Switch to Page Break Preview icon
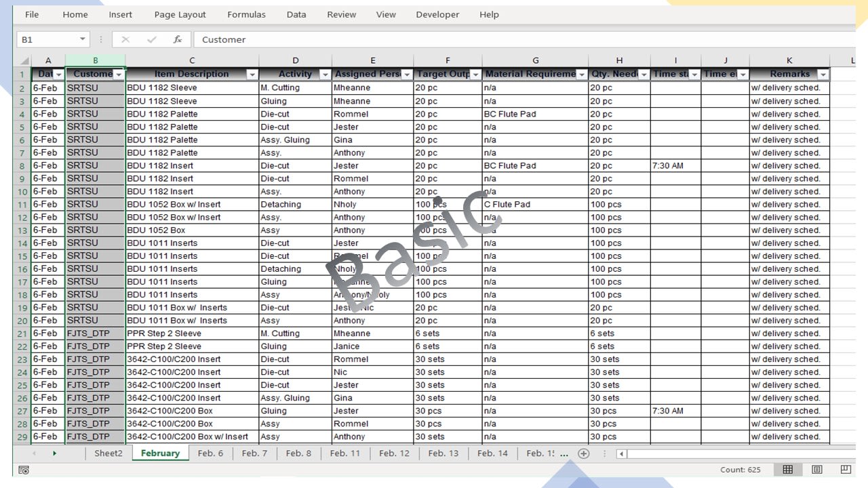 click(x=846, y=470)
